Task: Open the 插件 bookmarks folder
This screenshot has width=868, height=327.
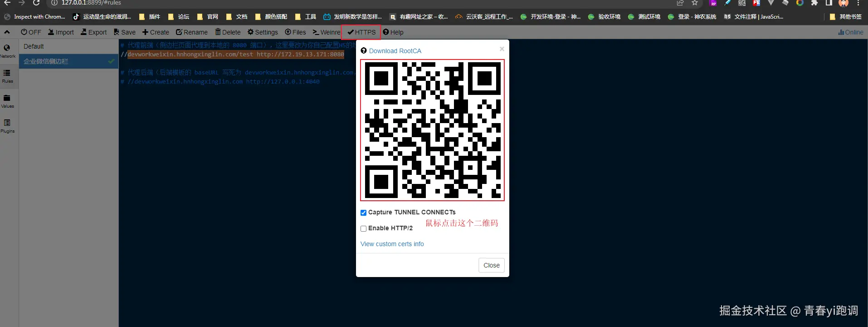Action: pos(149,17)
